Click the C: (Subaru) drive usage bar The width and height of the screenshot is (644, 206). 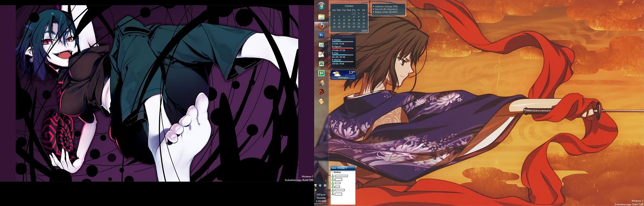[x=343, y=42]
